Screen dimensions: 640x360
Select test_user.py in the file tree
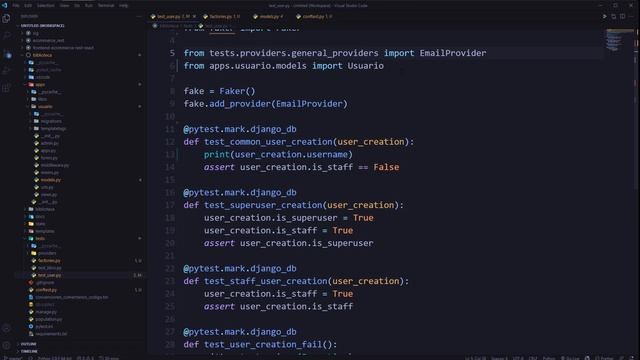(x=49, y=275)
